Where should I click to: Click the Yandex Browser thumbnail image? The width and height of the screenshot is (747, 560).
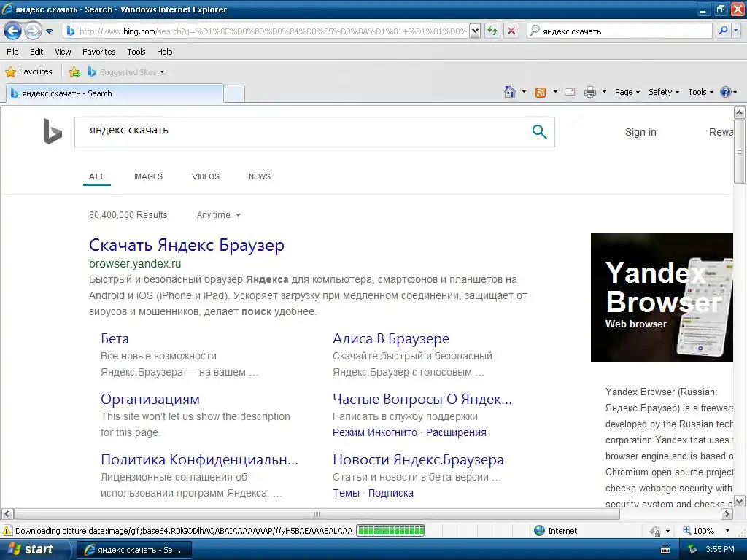pyautogui.click(x=662, y=297)
